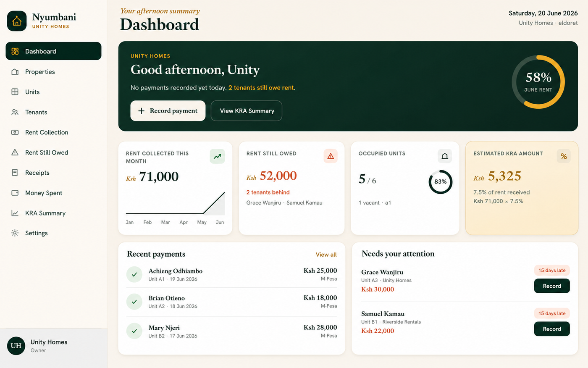Open Money Spent from the sidebar
Image resolution: width=588 pixels, height=368 pixels.
(x=53, y=193)
